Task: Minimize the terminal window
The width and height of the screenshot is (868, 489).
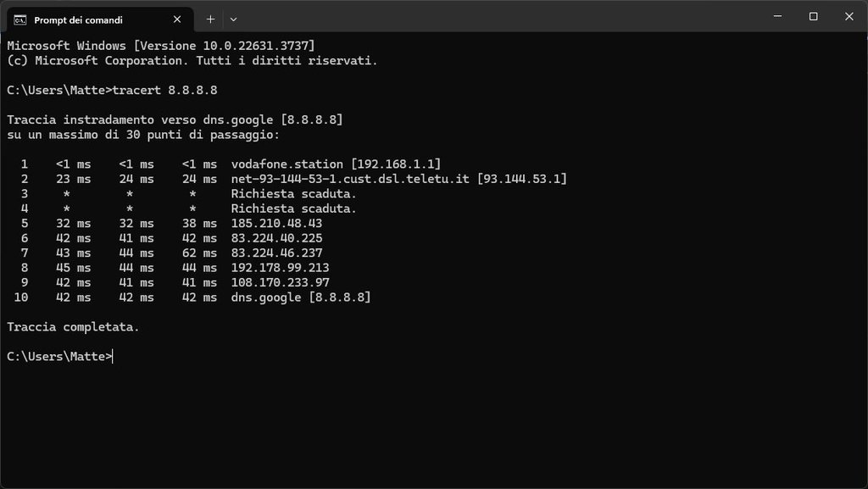Action: (778, 16)
